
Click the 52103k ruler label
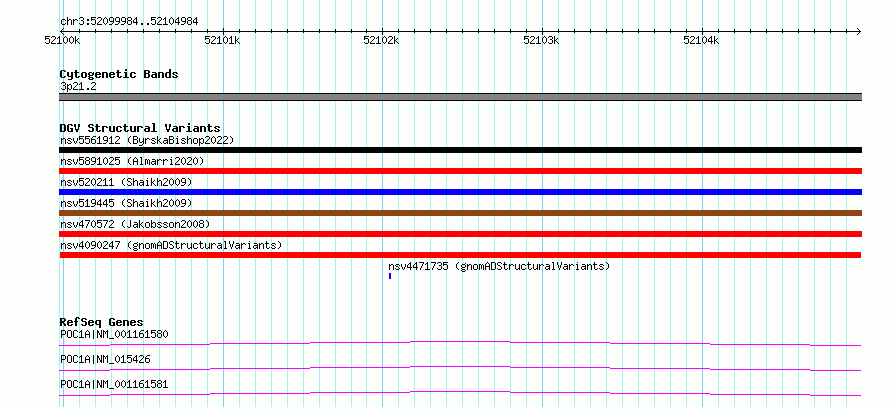541,40
